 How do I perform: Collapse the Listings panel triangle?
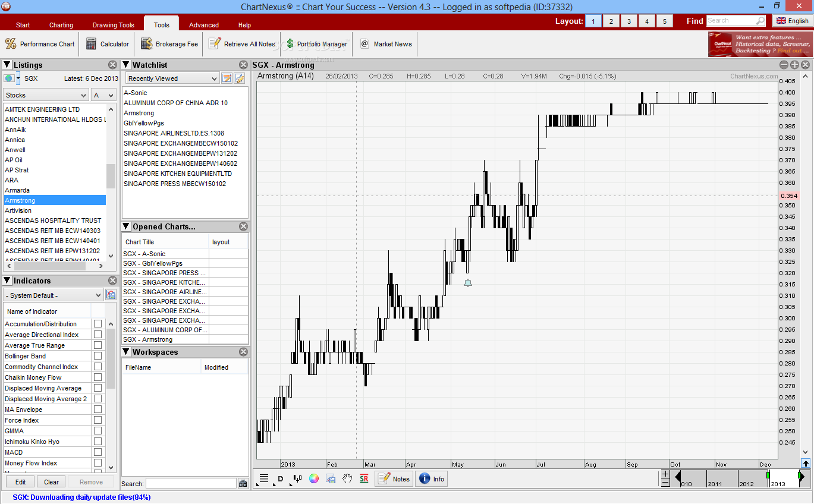7,65
